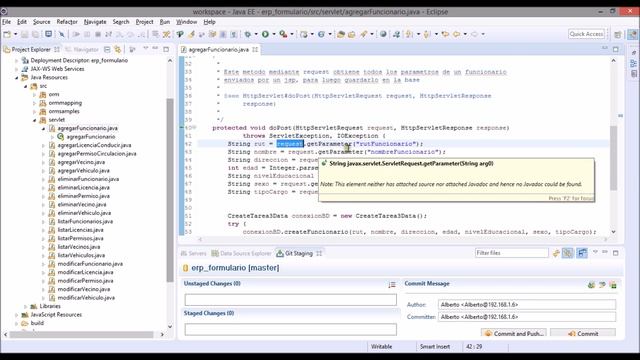This screenshot has height=360, width=640.
Task: Open the External Tools dropdown arrow
Action: tap(292, 34)
